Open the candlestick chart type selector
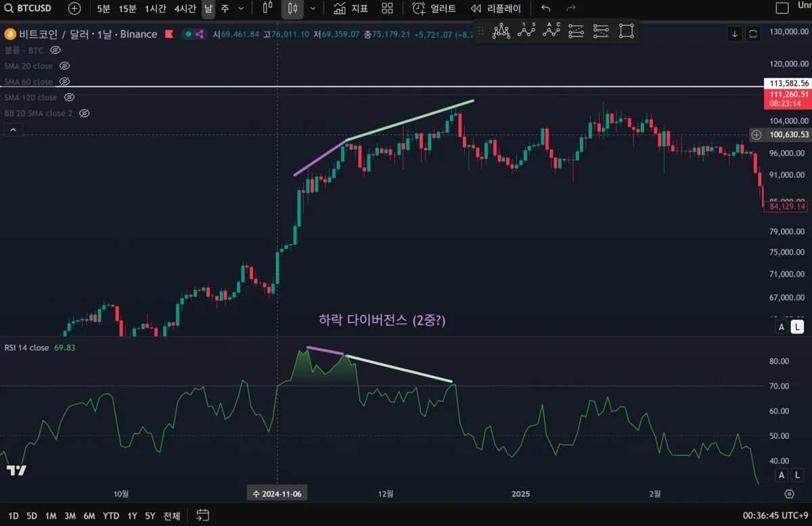Viewport: 812px width, 526px height. pos(292,9)
